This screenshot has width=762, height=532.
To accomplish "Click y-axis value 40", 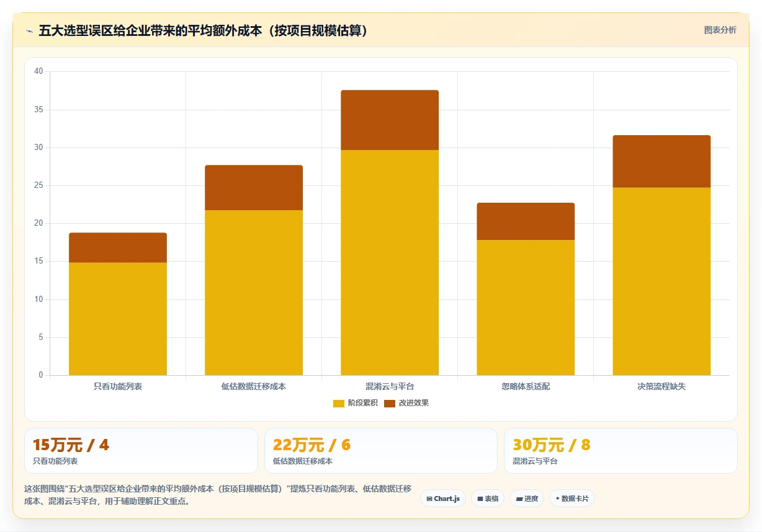I will click(x=38, y=71).
